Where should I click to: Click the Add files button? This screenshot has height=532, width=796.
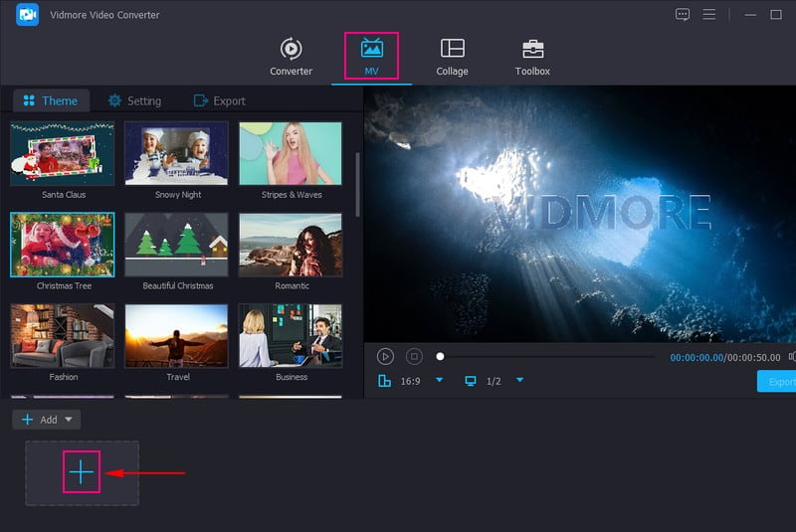pyautogui.click(x=39, y=420)
